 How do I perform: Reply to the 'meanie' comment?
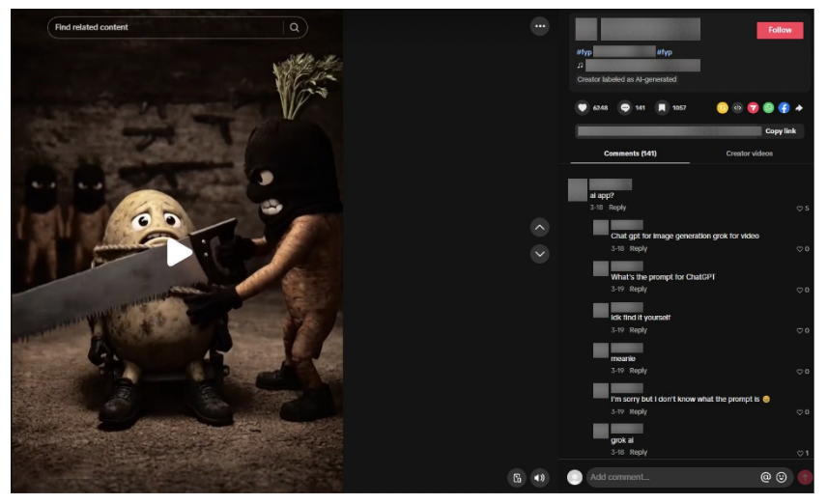coord(639,371)
